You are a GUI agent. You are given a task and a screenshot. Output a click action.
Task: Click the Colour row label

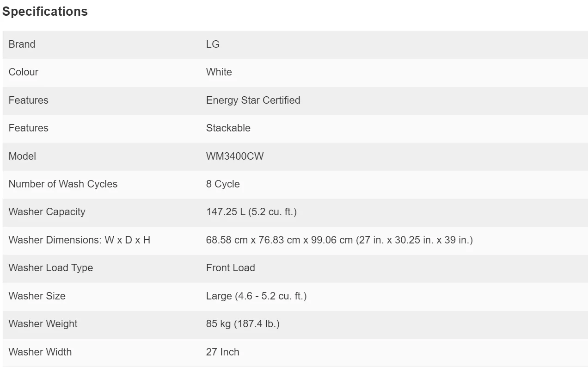coord(24,72)
